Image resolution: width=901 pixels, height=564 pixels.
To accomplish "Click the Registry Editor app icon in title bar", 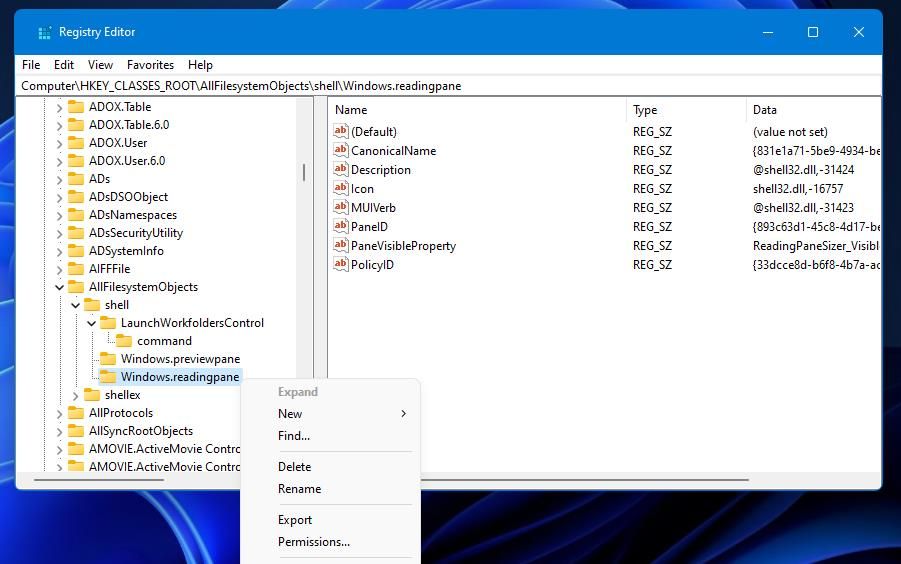I will [44, 33].
